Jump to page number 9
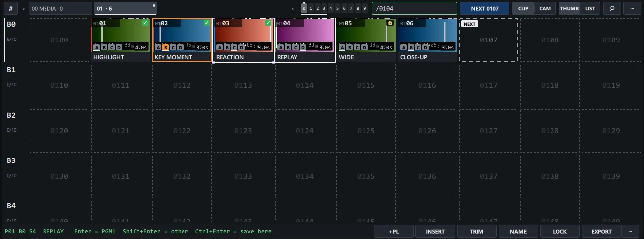The width and height of the screenshot is (644, 239). (365, 8)
